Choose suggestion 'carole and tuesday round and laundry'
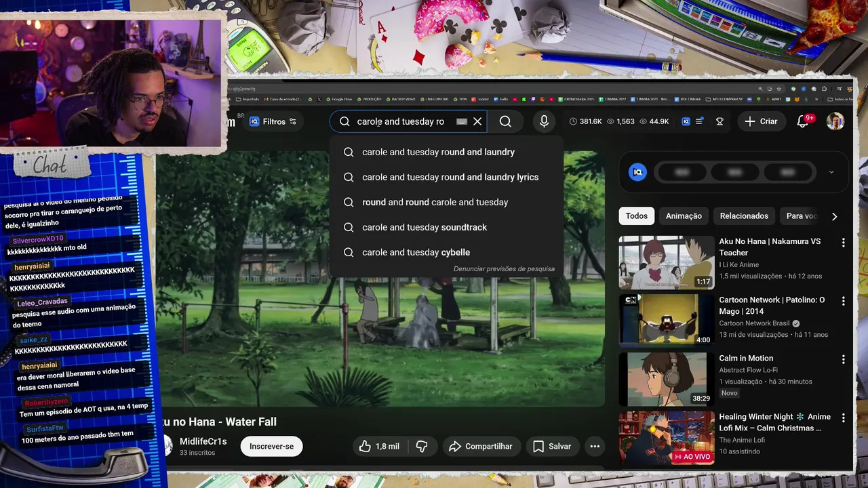 point(447,152)
